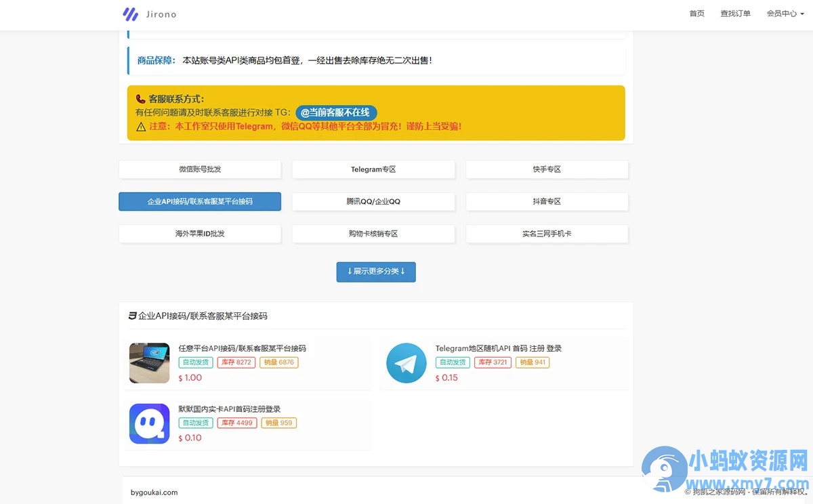Select the 实名三网手机卡 category

547,234
